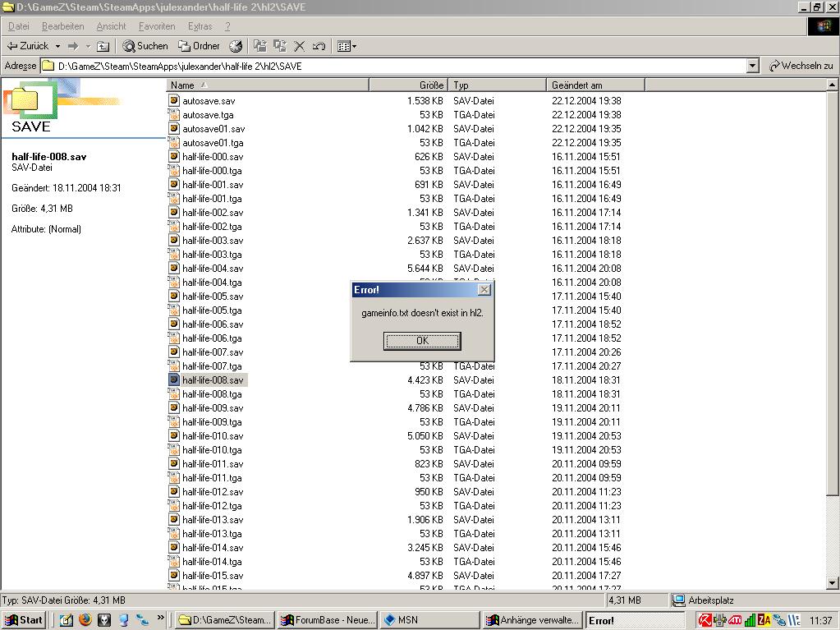This screenshot has width=840, height=630.
Task: Select the half-life-008.sav file icon
Action: [173, 379]
